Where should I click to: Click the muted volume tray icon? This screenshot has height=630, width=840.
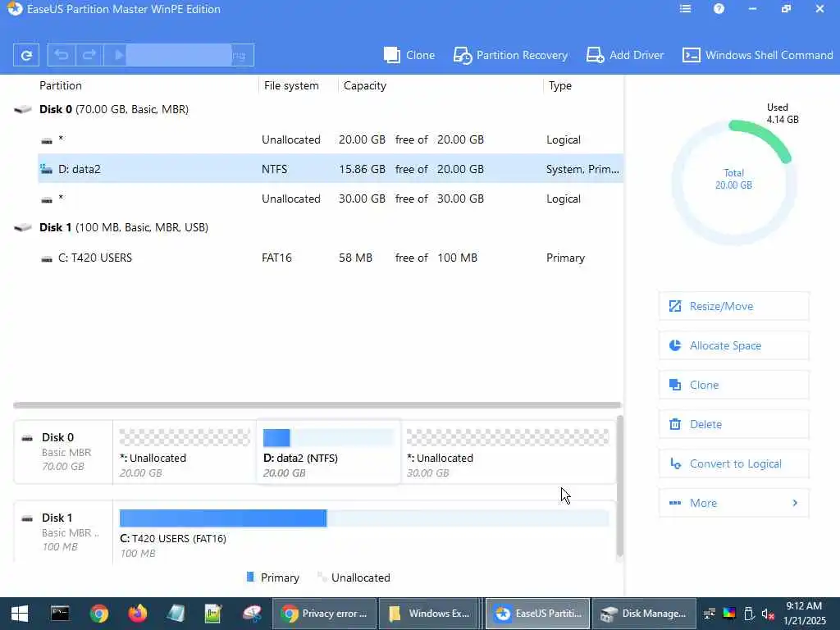(x=768, y=614)
